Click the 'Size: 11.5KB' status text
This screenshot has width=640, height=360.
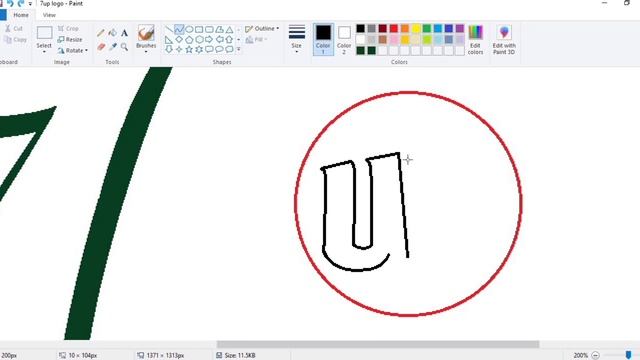tap(240, 356)
